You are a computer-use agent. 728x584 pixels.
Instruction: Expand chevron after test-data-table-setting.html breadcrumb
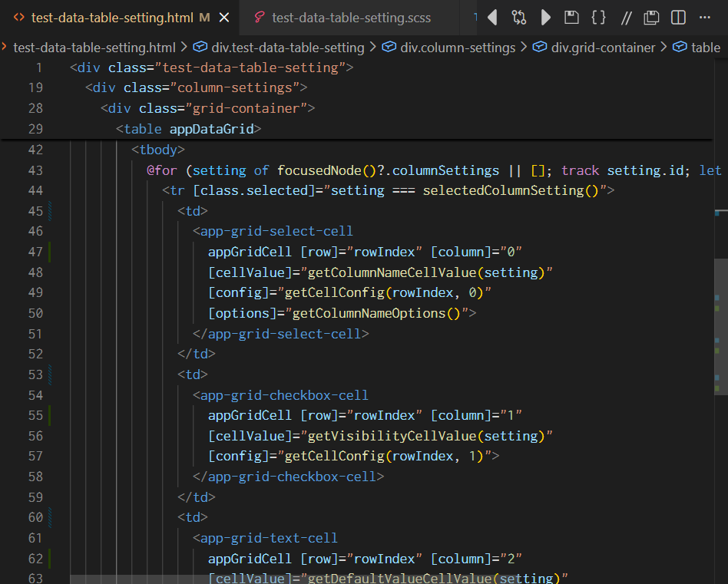pos(184,47)
